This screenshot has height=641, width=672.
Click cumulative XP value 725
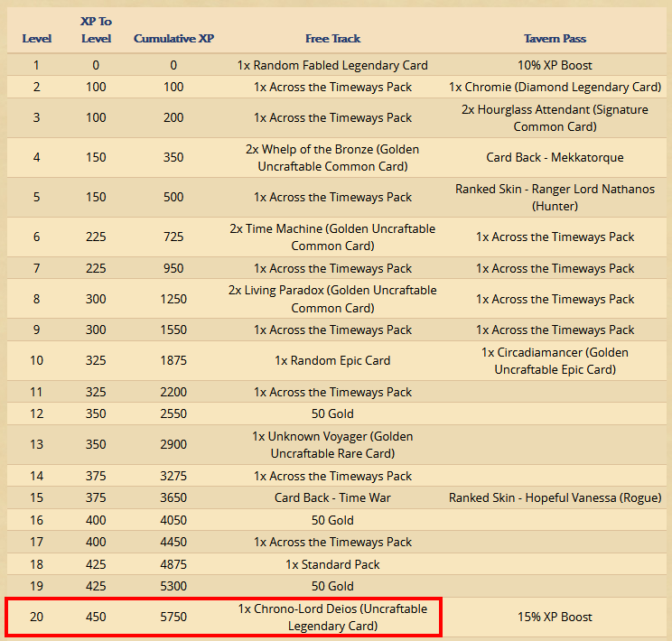(173, 237)
